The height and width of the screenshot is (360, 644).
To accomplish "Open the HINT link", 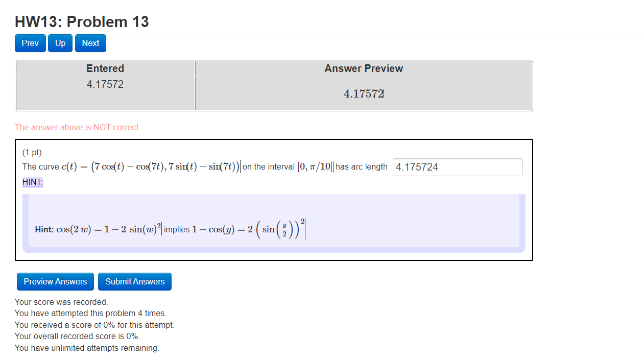I will 32,182.
